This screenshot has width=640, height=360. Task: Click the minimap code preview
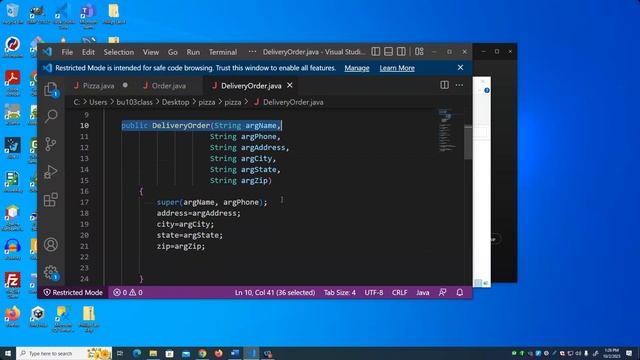[447, 131]
